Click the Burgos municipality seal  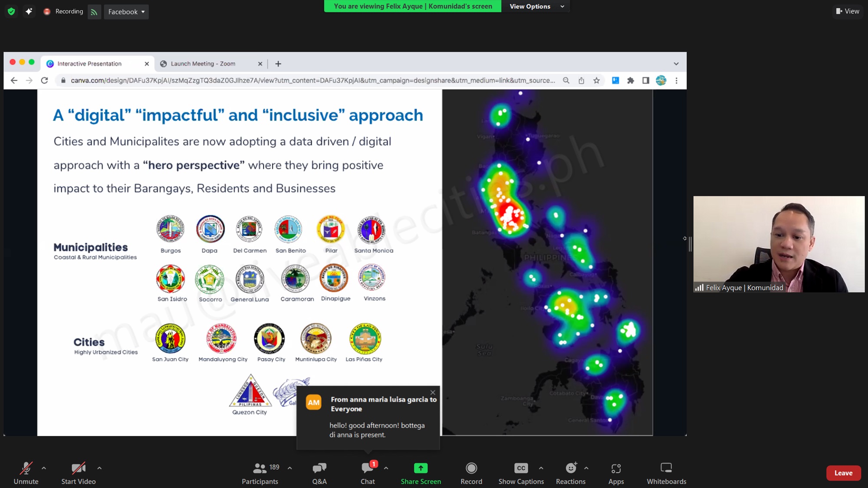(170, 229)
